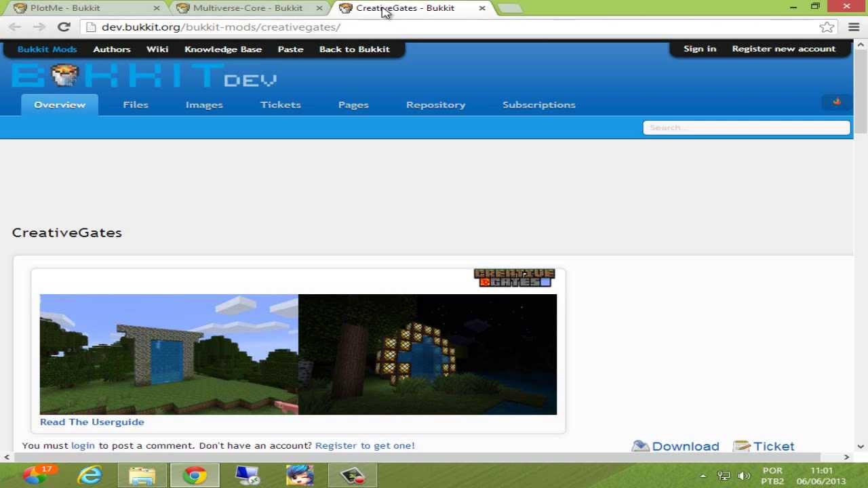Click Wiki in top menu
The height and width of the screenshot is (488, 868).
(x=157, y=49)
